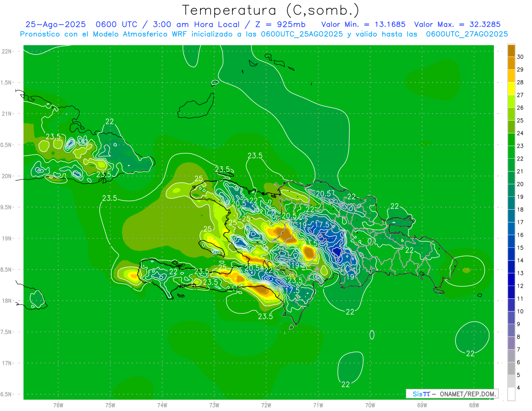This screenshot has height=411, width=532.
Task: Click the purple legend swatch between 7 and 8
Action: pos(511,343)
